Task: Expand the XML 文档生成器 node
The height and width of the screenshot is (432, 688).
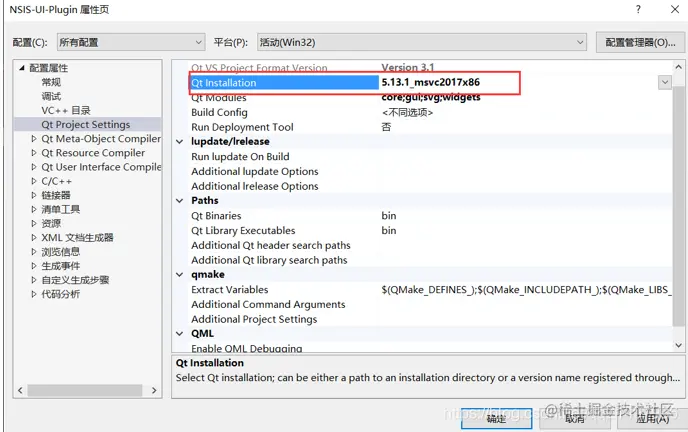Action: [34, 237]
